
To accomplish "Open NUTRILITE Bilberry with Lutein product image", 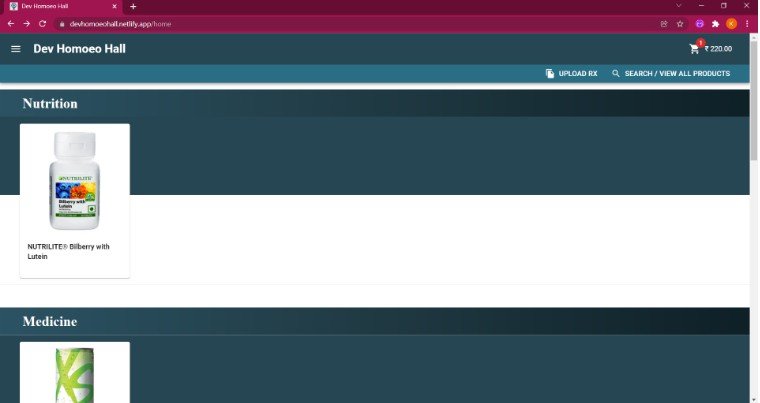I will tap(75, 180).
